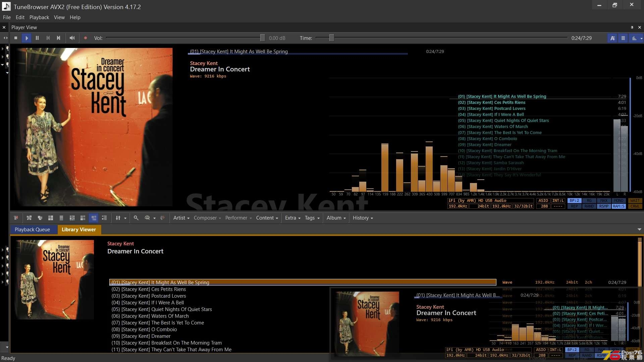The height and width of the screenshot is (362, 644).
Task: Toggle the RAND random indicator
Action: point(589,206)
